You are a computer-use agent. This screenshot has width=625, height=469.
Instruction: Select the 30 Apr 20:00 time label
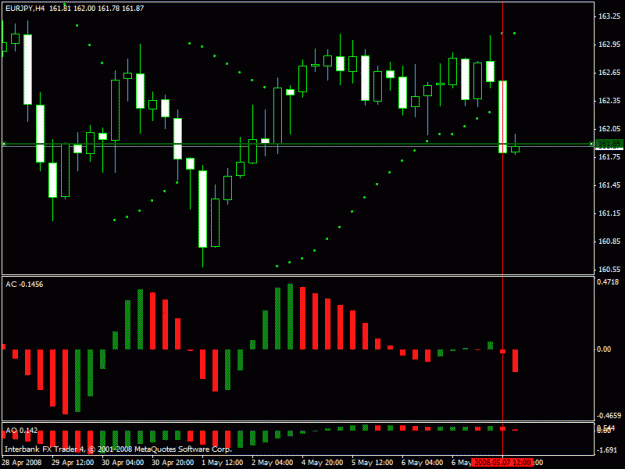pos(173,463)
